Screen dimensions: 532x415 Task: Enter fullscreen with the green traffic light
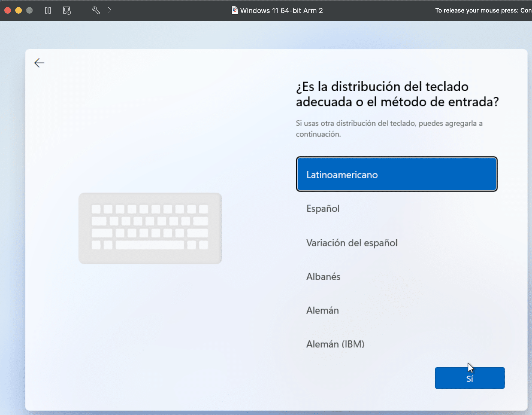(29, 10)
